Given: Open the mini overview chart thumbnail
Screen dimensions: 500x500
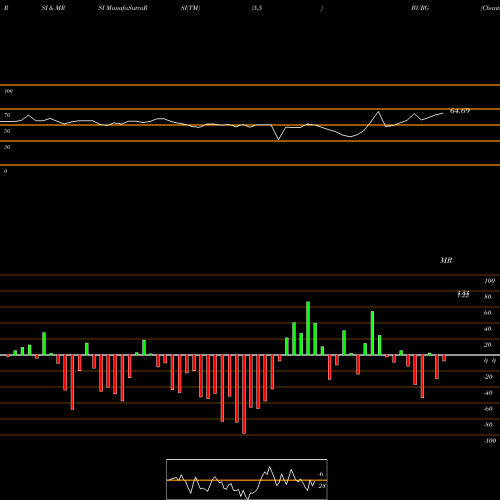Looking at the screenshot, I should point(247,479).
